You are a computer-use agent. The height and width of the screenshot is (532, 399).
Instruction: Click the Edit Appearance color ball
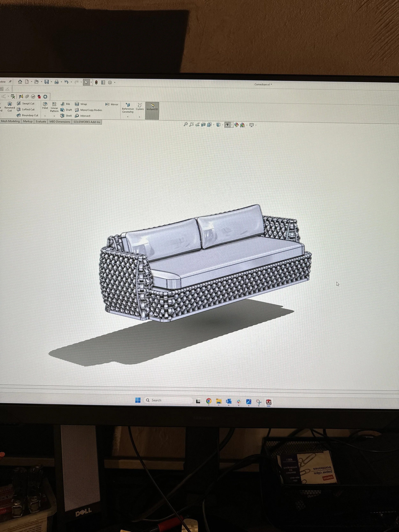pyautogui.click(x=236, y=125)
